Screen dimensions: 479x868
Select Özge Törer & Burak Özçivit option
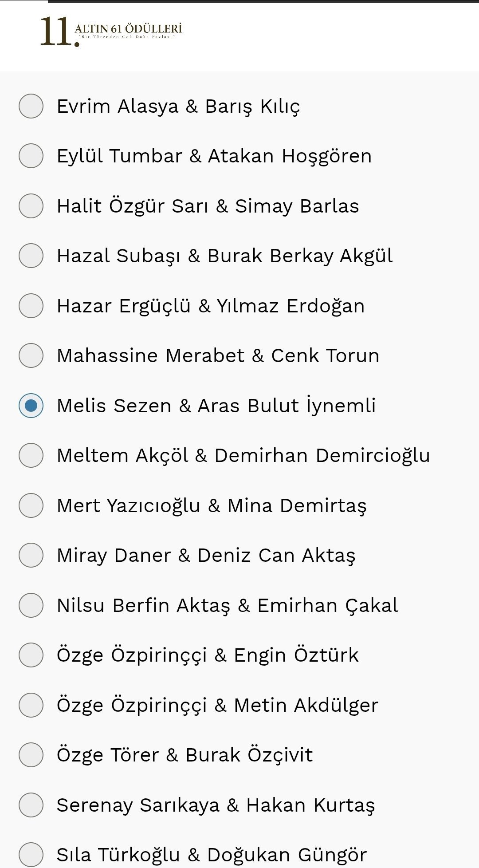(31, 755)
